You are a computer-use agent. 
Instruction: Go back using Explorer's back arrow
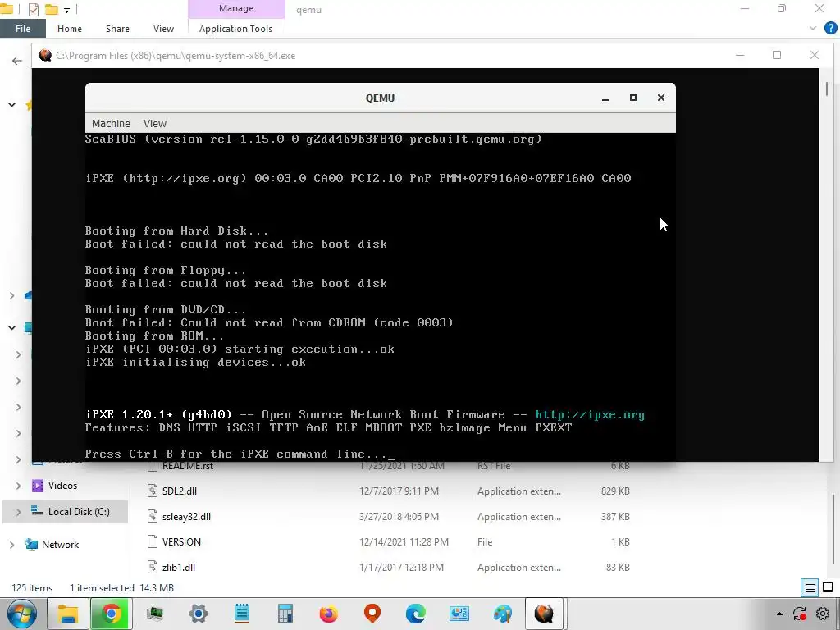17,61
